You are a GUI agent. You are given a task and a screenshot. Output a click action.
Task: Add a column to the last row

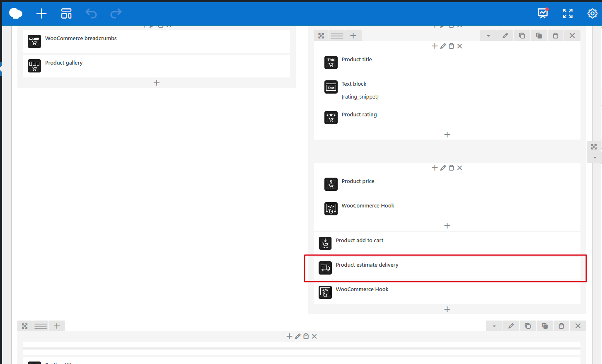tap(57, 326)
